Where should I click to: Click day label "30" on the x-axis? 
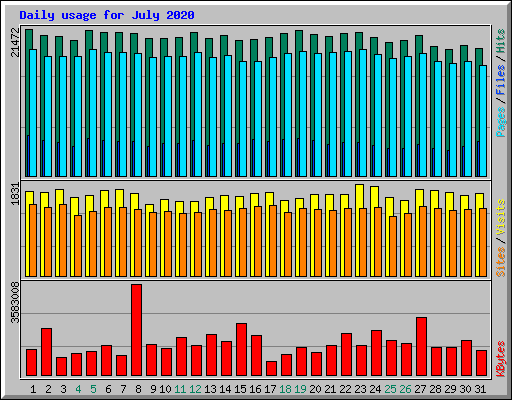coord(465,389)
